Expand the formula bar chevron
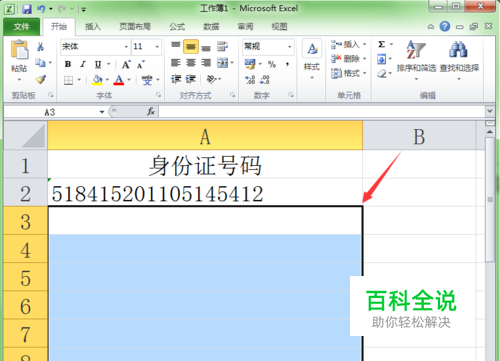 490,111
